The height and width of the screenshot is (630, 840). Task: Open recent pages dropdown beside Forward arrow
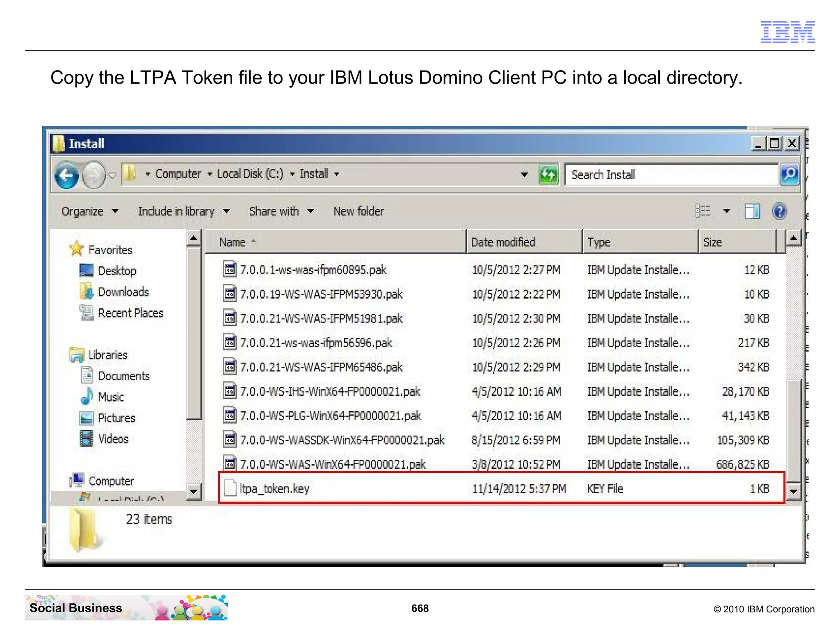point(112,176)
